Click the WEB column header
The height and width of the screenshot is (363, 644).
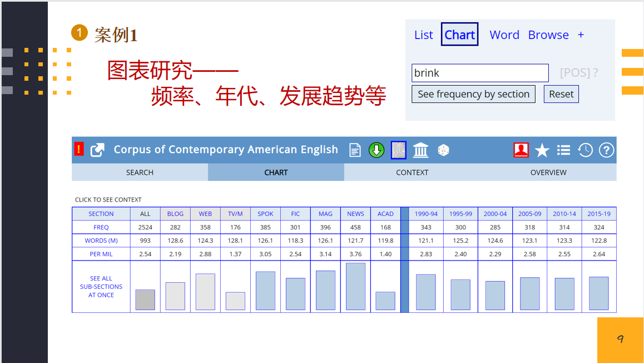pos(205,214)
